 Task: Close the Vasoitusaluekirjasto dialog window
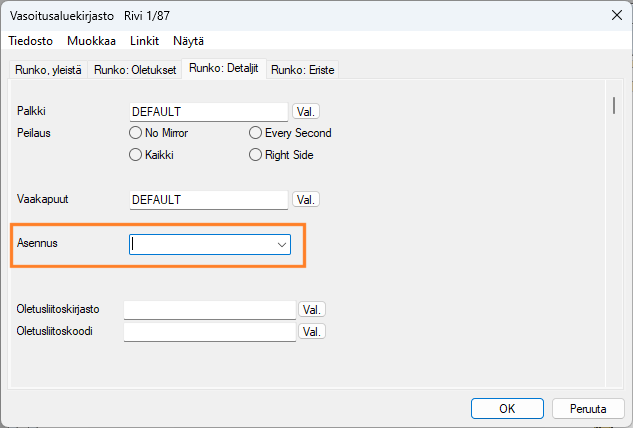[613, 15]
